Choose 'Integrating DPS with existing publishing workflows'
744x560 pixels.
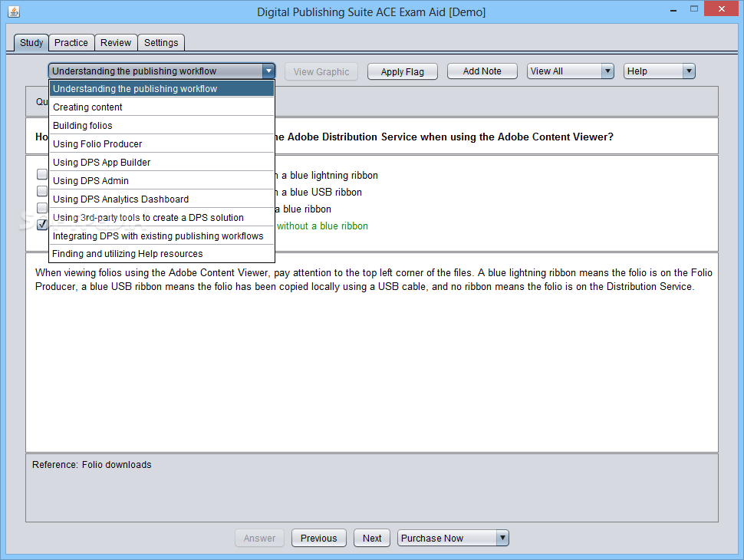click(x=162, y=236)
